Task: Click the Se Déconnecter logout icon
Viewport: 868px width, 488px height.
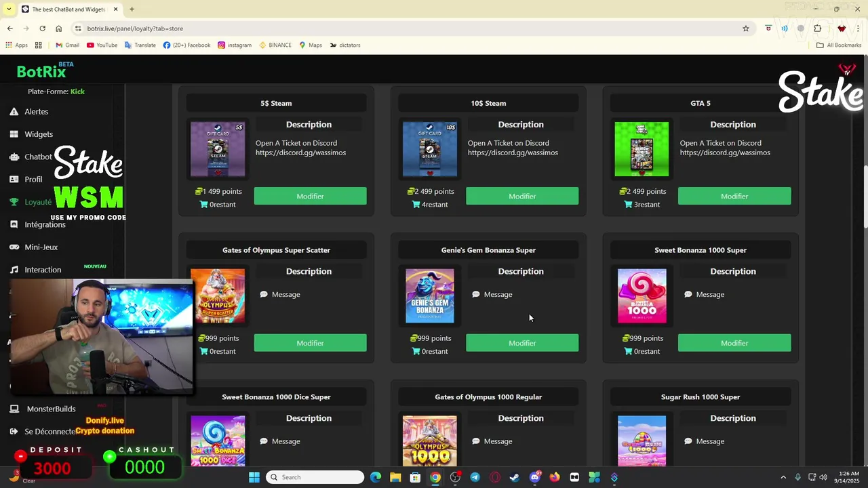Action: click(x=14, y=431)
